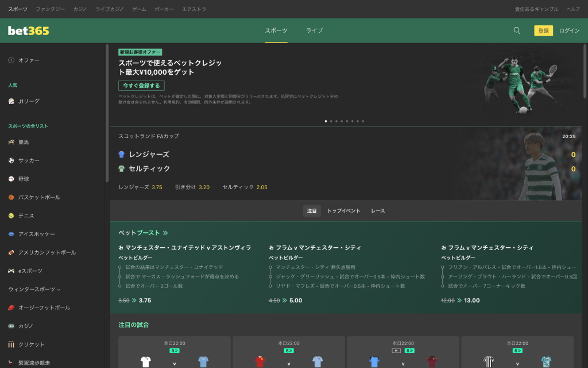Viewport: 588px width, 368px height.
Task: Click the Celtic green striped shirt icon
Action: (122, 168)
